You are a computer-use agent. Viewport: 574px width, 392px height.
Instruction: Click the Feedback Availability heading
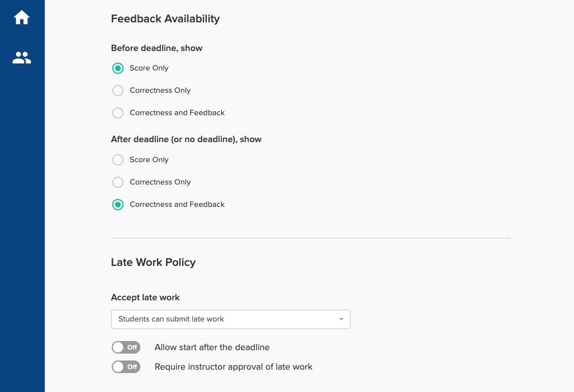tap(165, 19)
